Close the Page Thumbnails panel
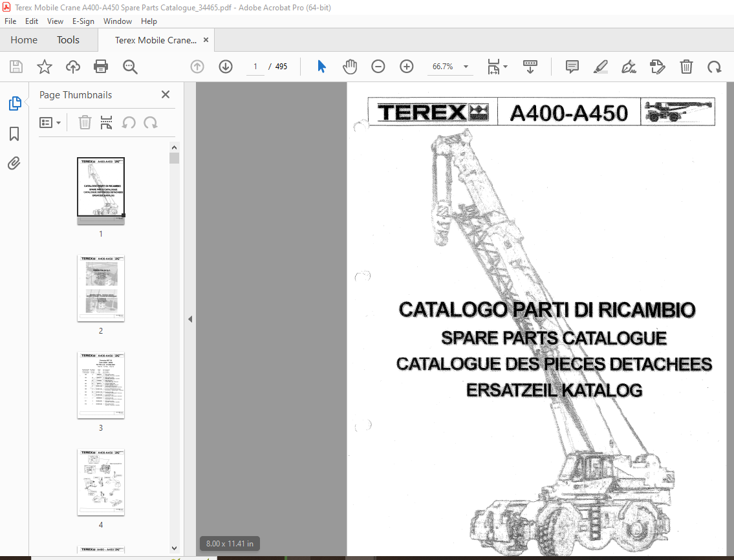This screenshot has height=560, width=734. click(166, 94)
